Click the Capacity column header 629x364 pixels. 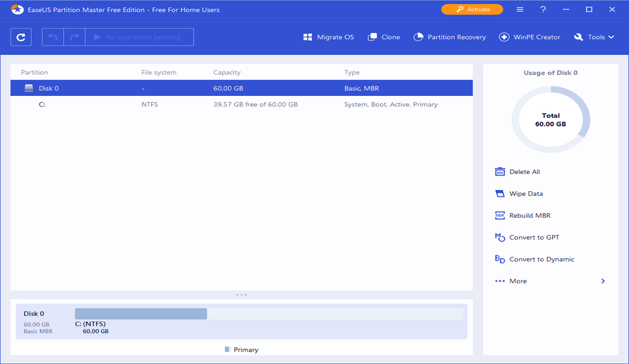pyautogui.click(x=226, y=73)
